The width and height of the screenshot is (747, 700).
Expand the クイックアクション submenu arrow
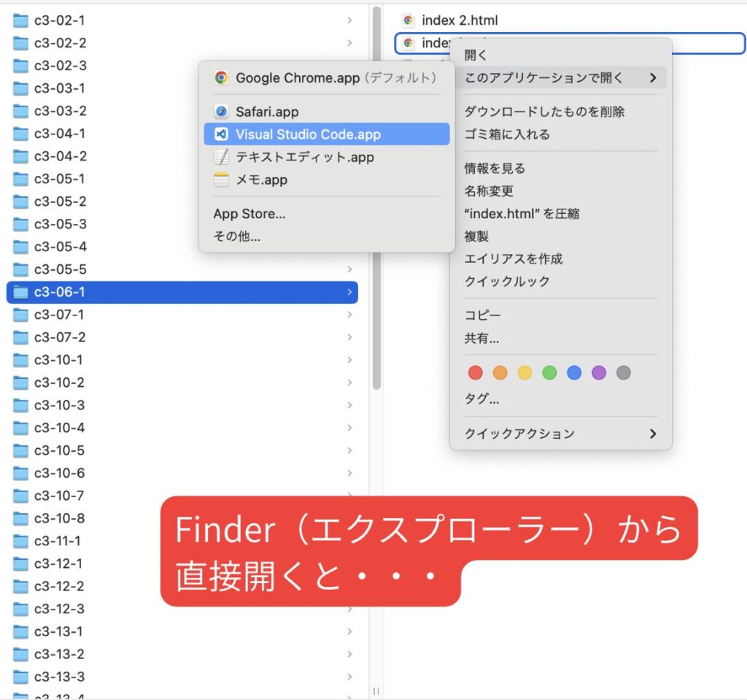tap(653, 434)
